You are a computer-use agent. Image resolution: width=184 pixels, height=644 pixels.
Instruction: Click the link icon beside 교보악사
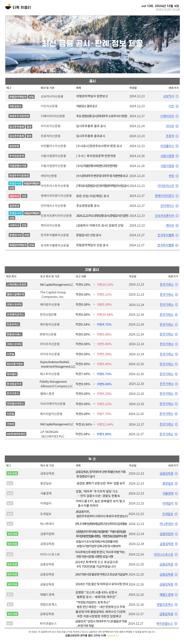tap(177, 96)
